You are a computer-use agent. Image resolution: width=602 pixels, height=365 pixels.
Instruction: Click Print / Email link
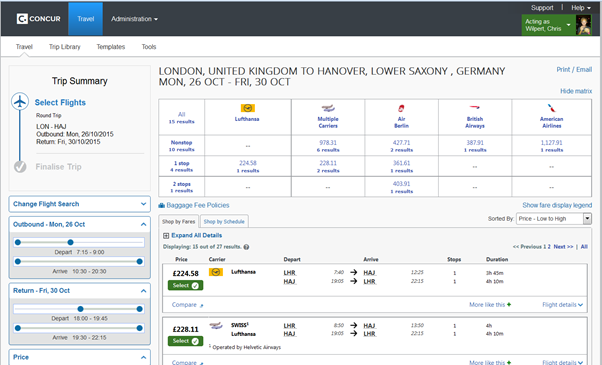574,69
